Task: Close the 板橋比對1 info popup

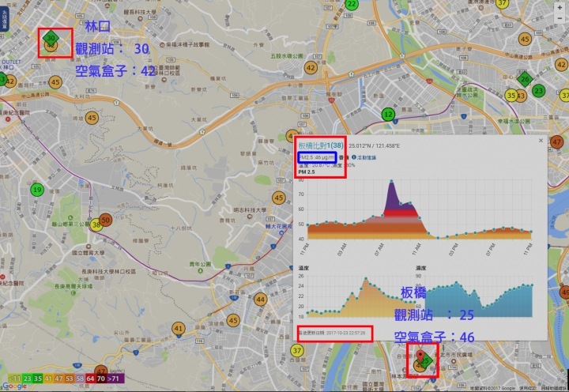Action: click(x=541, y=141)
